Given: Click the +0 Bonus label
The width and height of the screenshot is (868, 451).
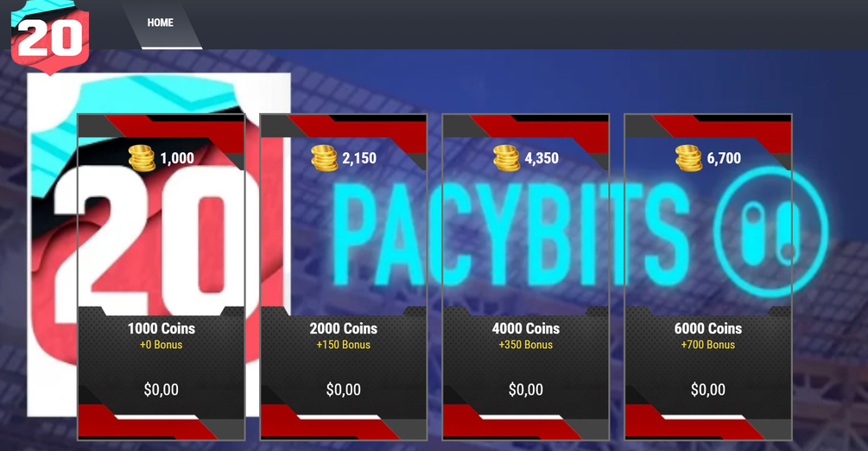Looking at the screenshot, I should point(162,345).
